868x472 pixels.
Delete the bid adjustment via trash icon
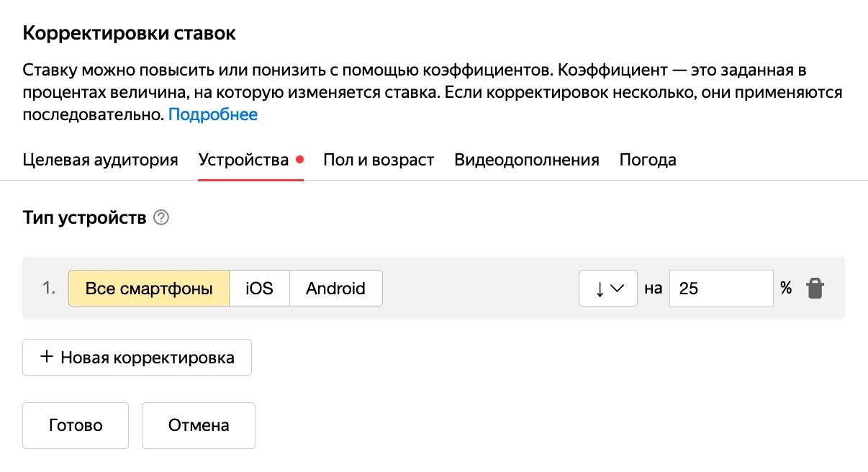pyautogui.click(x=814, y=287)
